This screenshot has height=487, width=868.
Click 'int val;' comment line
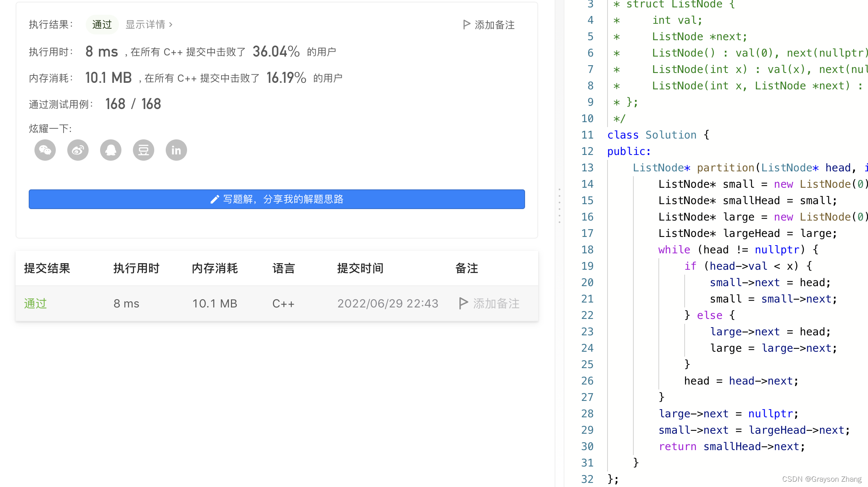tap(678, 20)
